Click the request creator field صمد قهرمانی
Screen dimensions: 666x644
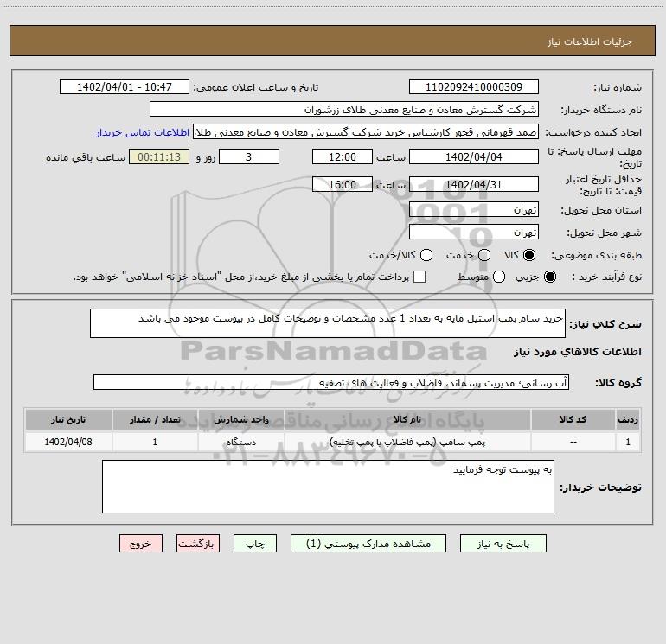tap(366, 131)
